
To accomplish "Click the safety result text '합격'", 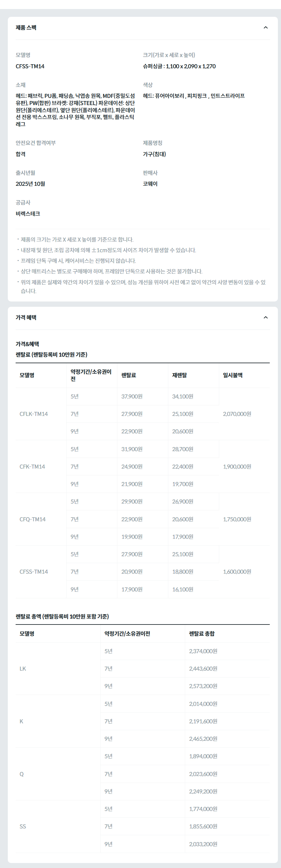I will coord(21,154).
